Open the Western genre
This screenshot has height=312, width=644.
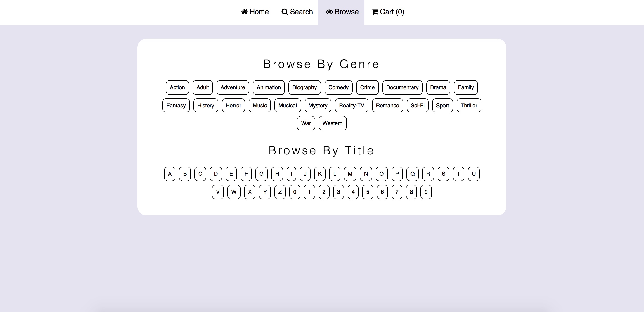pyautogui.click(x=333, y=123)
